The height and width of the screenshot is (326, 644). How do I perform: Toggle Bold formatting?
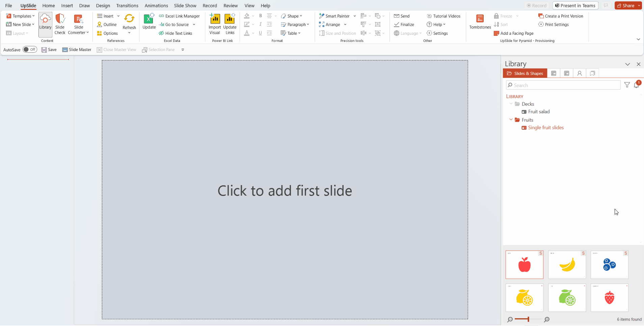point(261,16)
